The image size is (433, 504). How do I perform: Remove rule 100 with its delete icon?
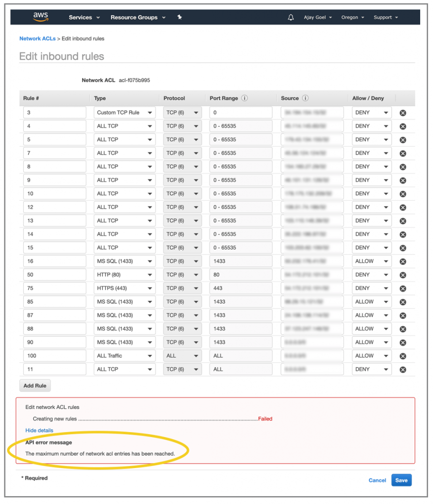point(403,355)
